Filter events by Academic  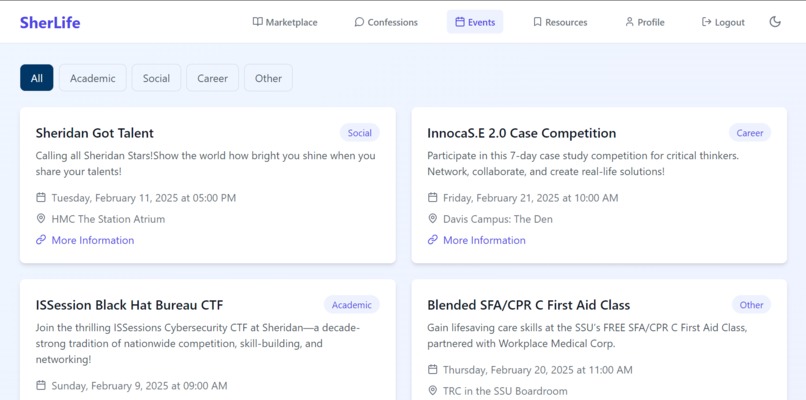click(x=93, y=78)
